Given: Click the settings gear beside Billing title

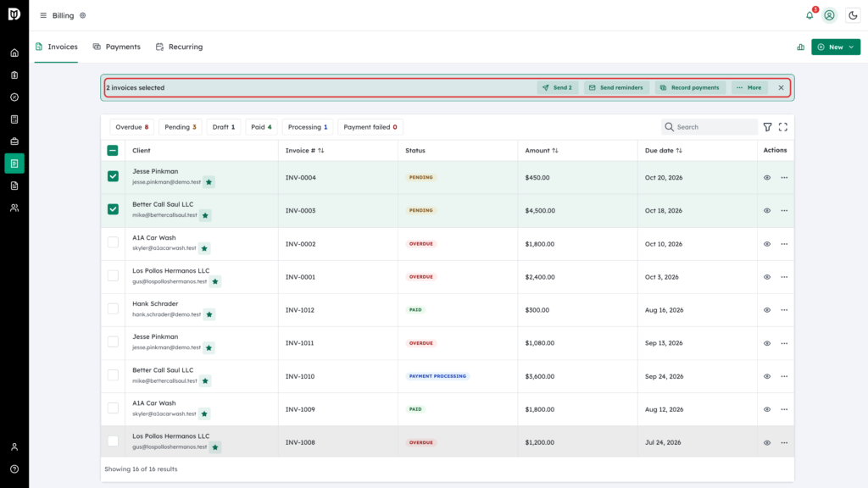Looking at the screenshot, I should (83, 15).
